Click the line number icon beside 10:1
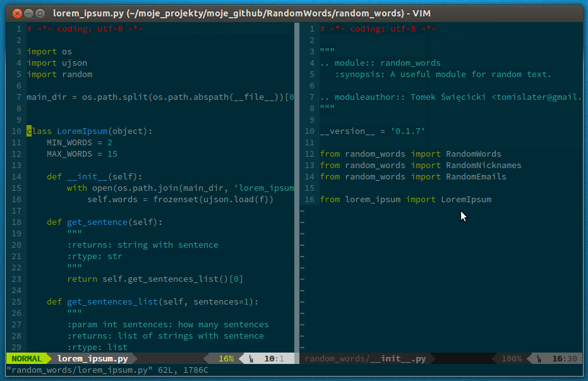Image resolution: width=588 pixels, height=381 pixels. click(x=251, y=359)
